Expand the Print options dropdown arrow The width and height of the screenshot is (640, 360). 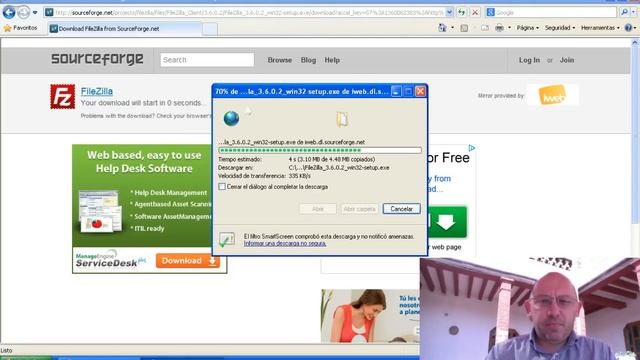(509, 28)
